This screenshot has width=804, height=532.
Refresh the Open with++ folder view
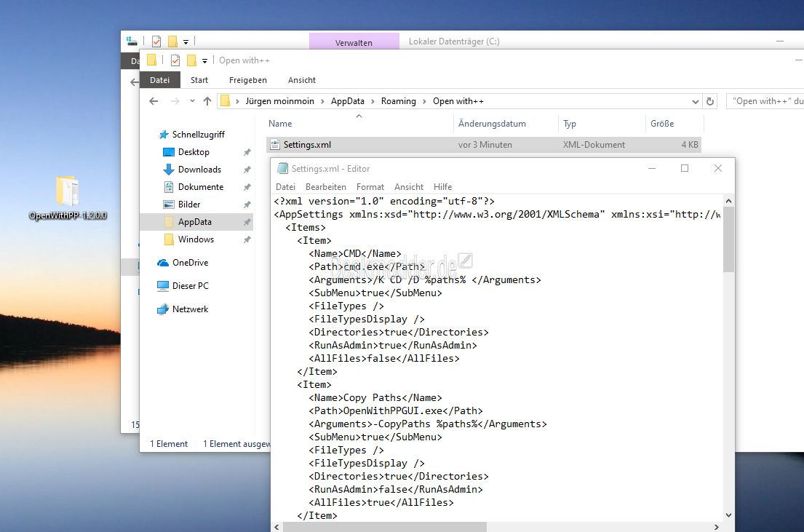[x=710, y=101]
